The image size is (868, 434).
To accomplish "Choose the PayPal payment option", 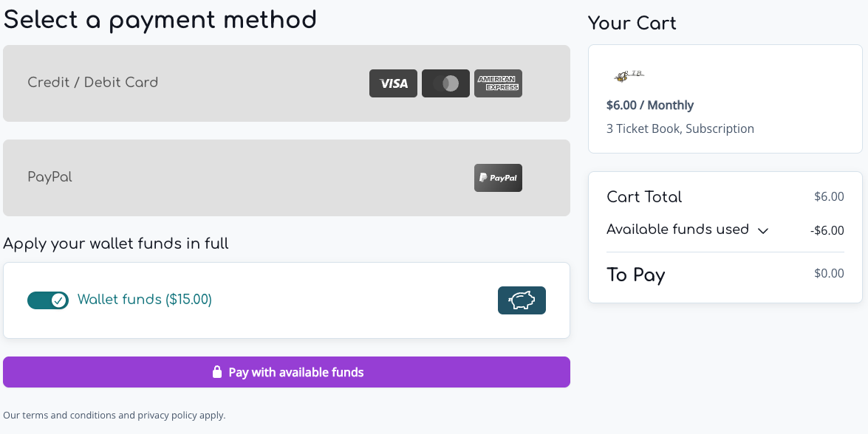I will 286,178.
